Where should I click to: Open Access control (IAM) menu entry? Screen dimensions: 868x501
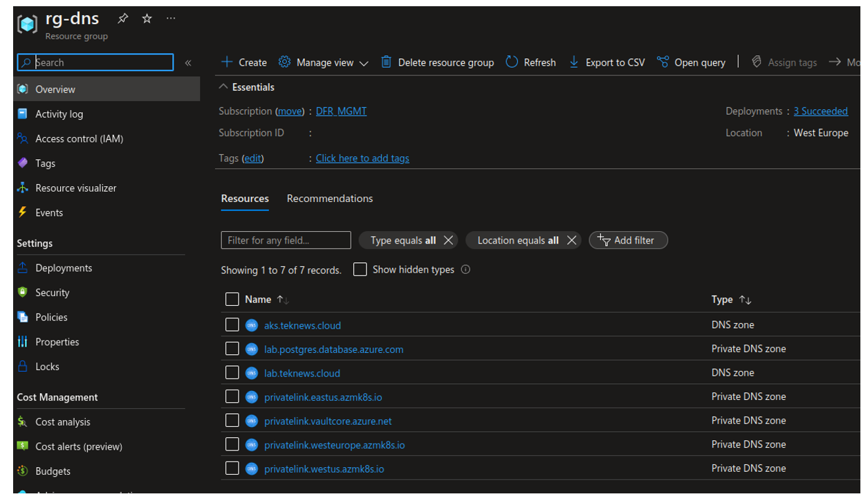point(107,138)
